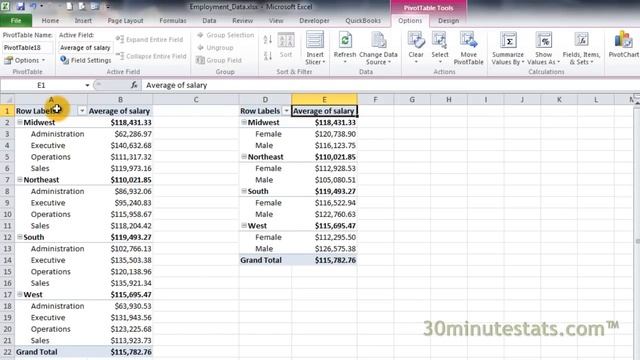Collapse Midwest group in column D
Screen dimensions: 640x360
click(244, 122)
